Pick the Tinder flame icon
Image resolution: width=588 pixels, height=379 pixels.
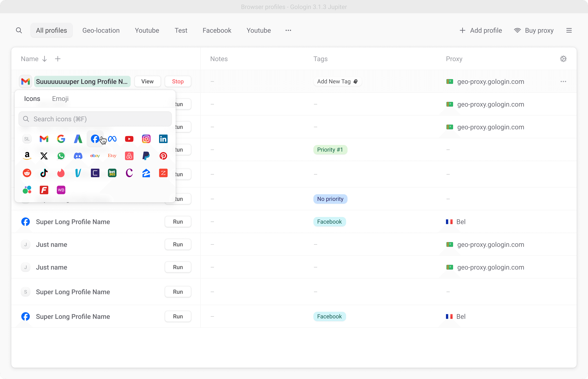click(x=61, y=173)
